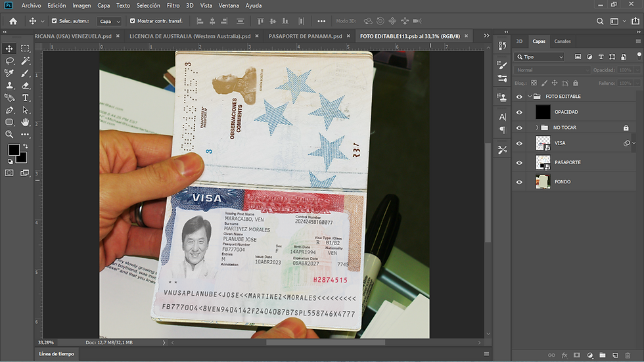Toggle Mostrar contr. transf. checkbox
Viewport: 644px width, 362px height.
(132, 20)
